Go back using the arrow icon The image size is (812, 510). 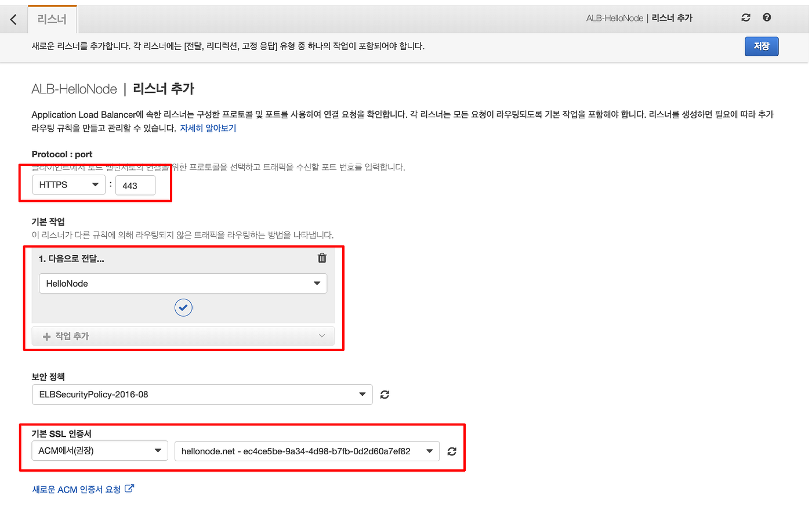click(x=13, y=19)
